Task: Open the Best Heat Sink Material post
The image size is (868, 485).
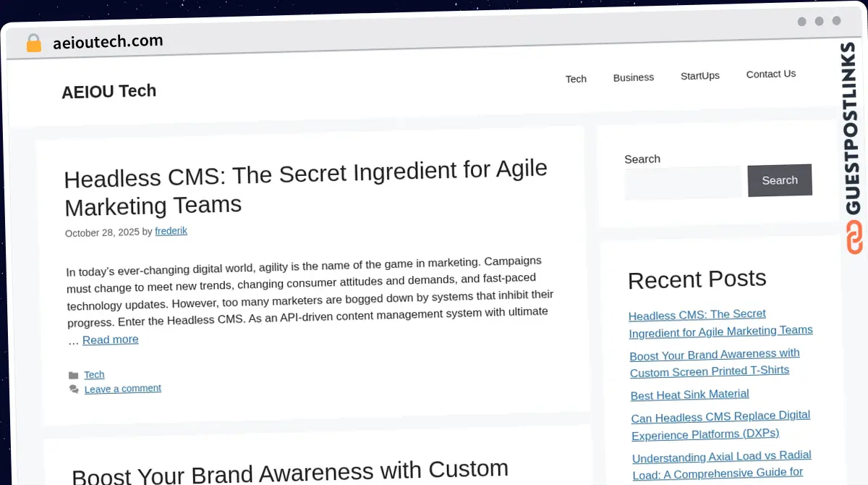Action: tap(689, 395)
